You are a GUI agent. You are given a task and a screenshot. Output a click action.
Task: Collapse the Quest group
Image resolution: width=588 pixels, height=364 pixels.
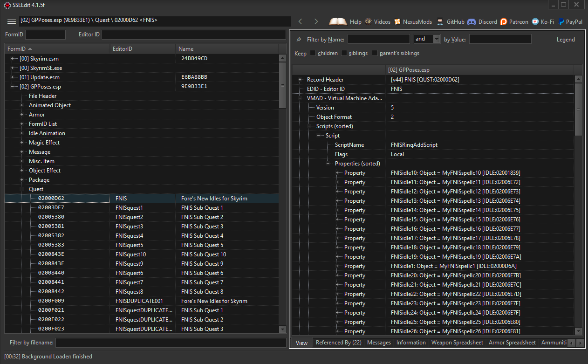point(22,189)
